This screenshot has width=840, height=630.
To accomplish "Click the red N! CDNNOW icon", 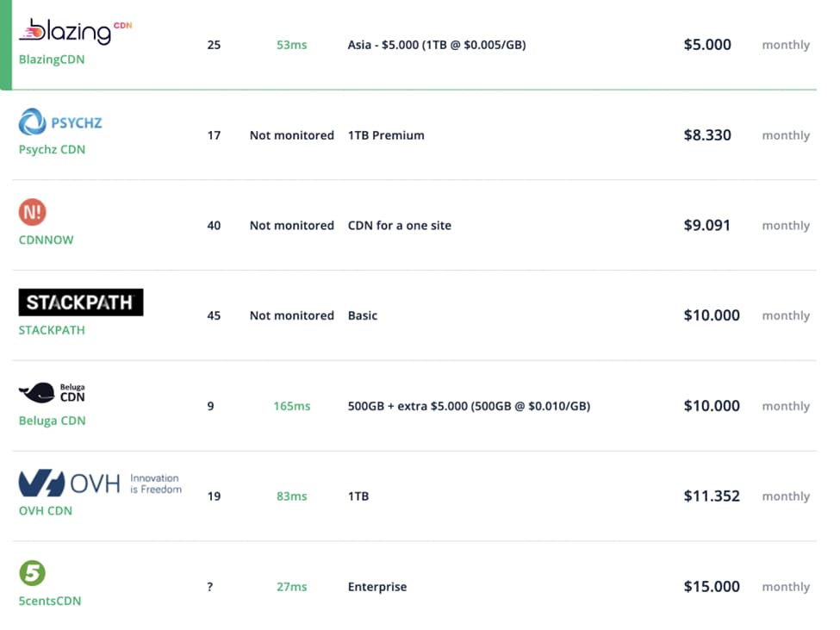I will [32, 210].
